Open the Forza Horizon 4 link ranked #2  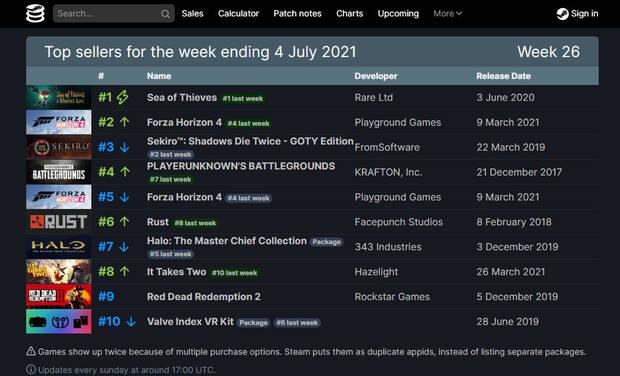click(184, 122)
